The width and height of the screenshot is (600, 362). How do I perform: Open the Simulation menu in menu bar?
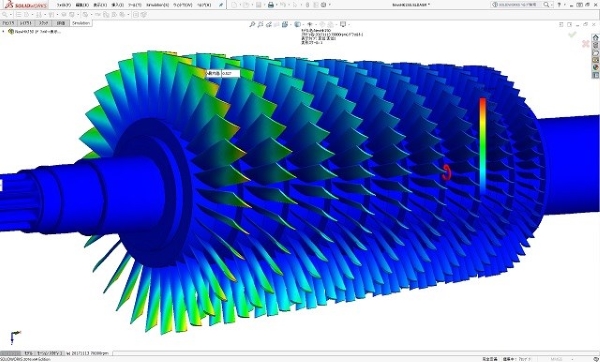[157, 5]
